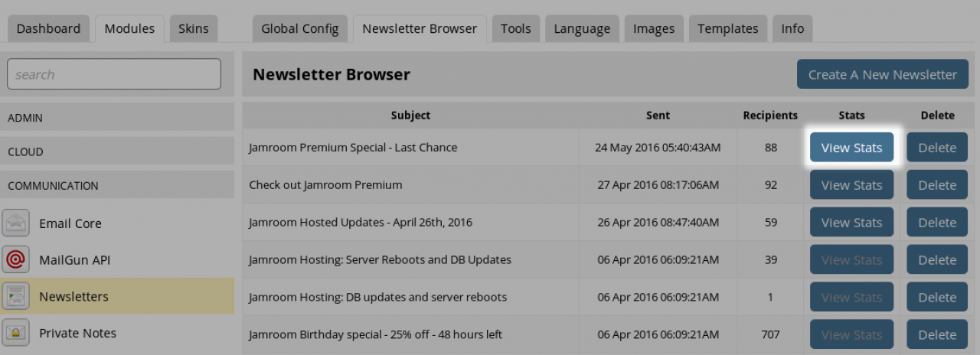Open the Private Notes lock icon
This screenshot has width=980, height=355.
coord(16,333)
